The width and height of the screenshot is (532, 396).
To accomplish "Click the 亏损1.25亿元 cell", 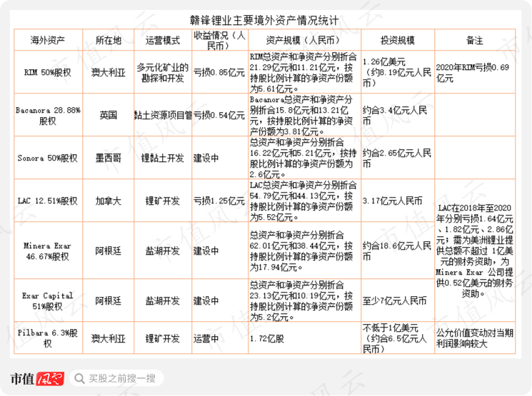I will (220, 200).
